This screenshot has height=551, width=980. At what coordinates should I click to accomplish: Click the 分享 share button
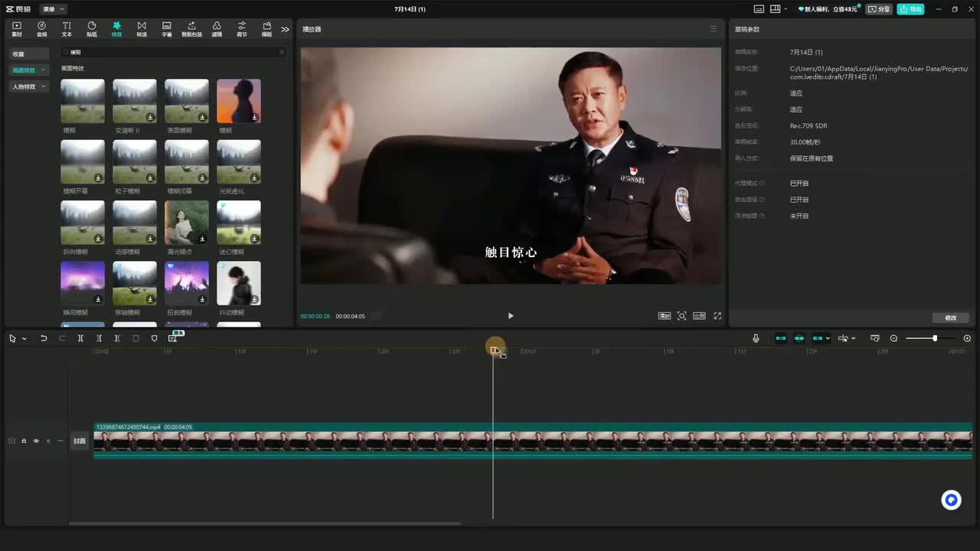(879, 9)
